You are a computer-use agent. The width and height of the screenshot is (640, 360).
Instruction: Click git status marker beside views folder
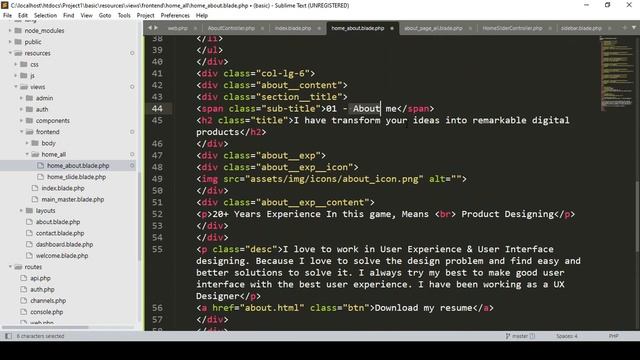(132, 87)
